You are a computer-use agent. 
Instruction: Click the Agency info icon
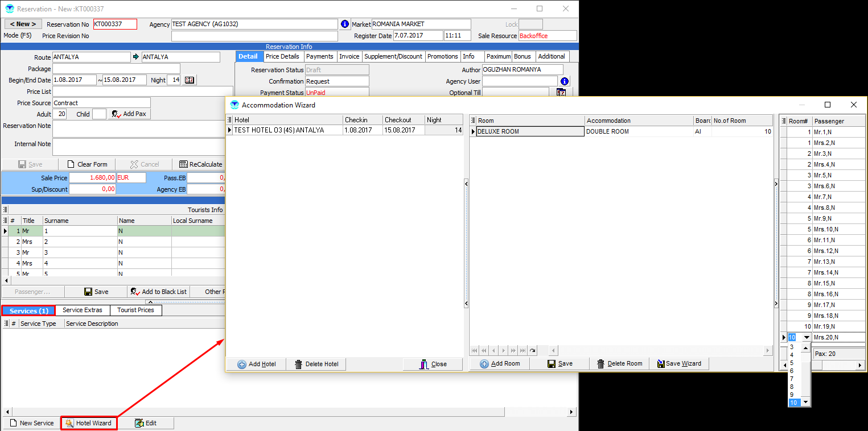[x=344, y=24]
